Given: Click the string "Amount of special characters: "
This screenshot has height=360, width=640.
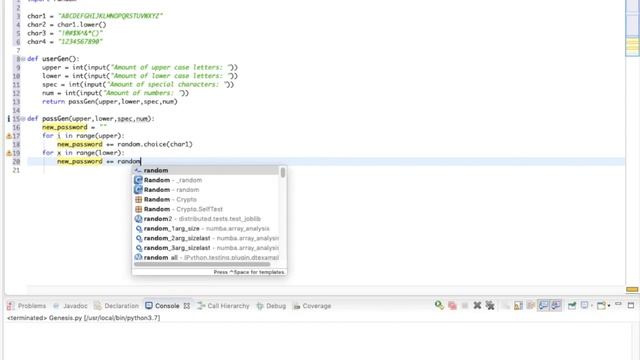Looking at the screenshot, I should coord(167,84).
